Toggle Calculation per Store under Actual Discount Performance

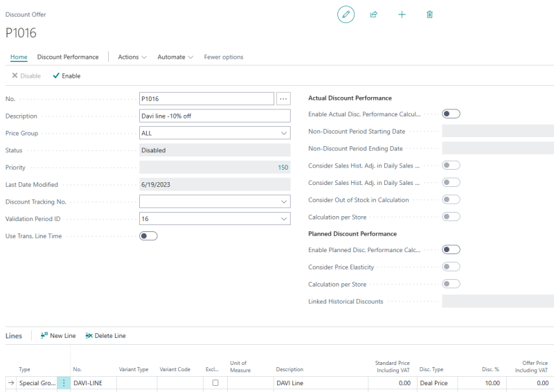click(x=452, y=217)
